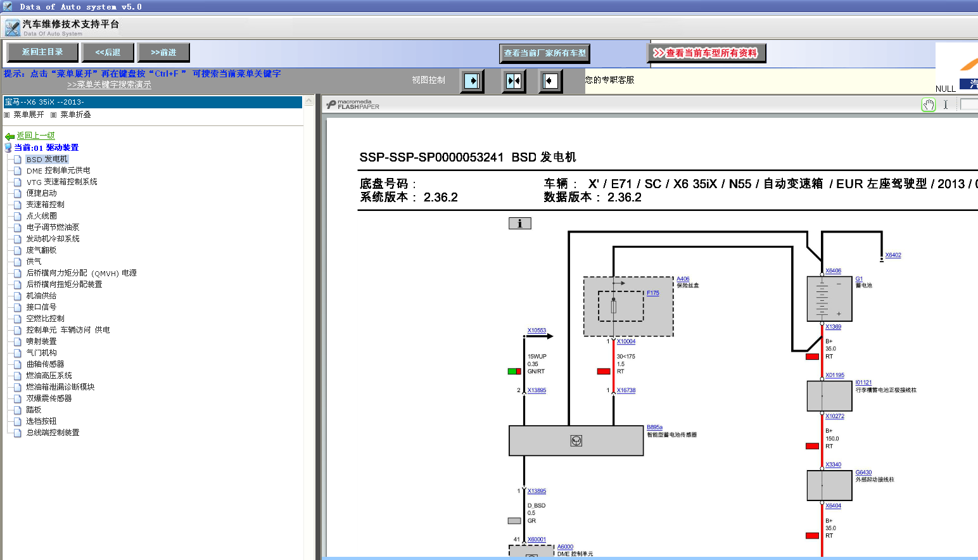Click the info icon above the diagram
Screen dimensions: 978x560
520,223
